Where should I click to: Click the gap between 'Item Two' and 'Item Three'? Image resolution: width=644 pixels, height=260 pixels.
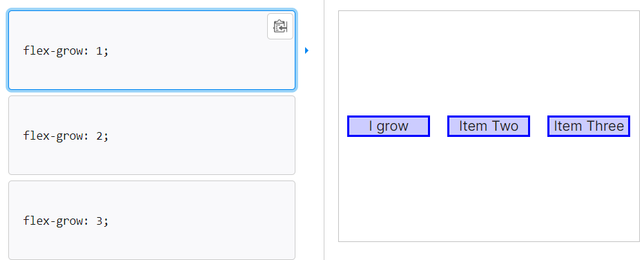pyautogui.click(x=539, y=126)
